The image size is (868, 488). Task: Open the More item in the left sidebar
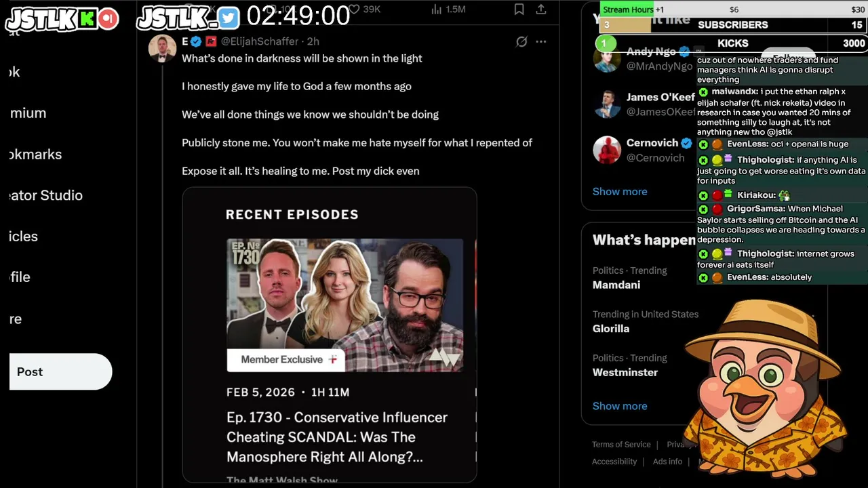16,319
